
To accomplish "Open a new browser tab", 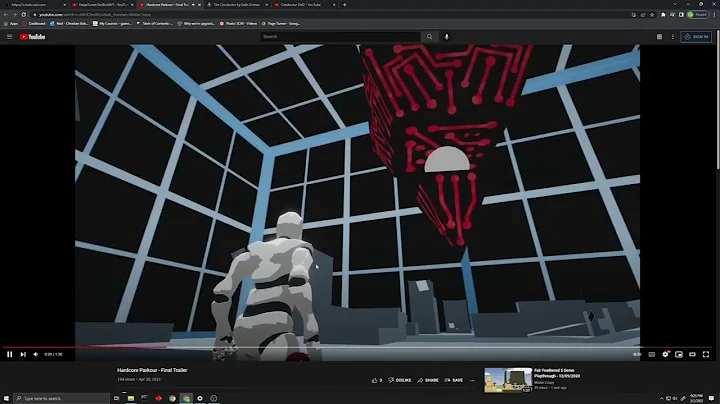I will click(344, 5).
